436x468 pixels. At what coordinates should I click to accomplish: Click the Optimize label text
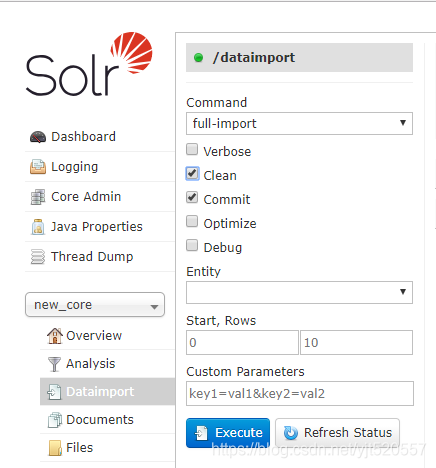tap(230, 224)
